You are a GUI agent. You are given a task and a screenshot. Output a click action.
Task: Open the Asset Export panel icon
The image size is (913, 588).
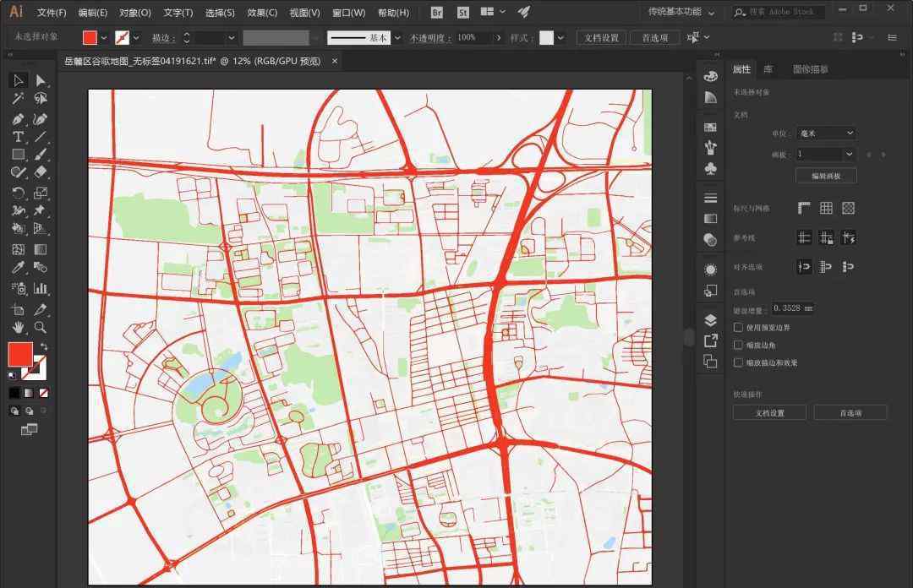click(x=710, y=340)
